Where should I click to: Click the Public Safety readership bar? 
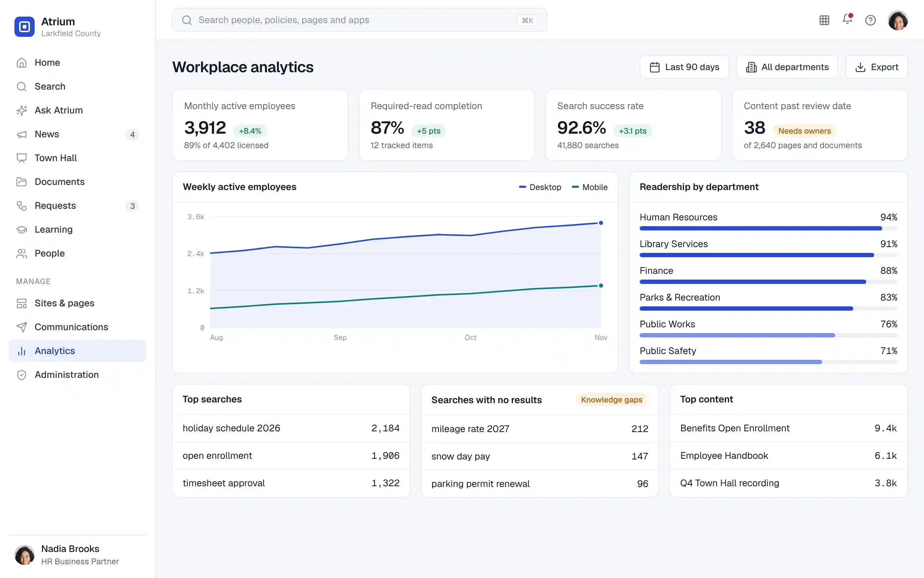768,362
